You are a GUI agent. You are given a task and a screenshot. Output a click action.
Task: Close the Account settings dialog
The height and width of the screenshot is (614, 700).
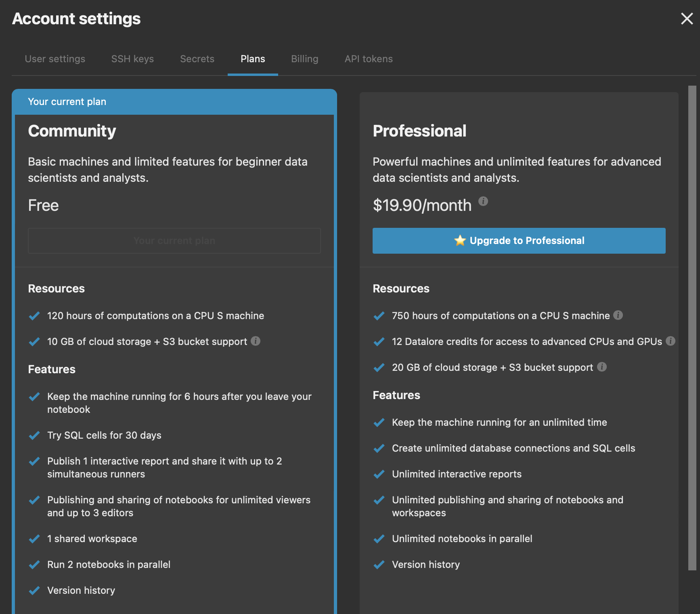(x=686, y=19)
